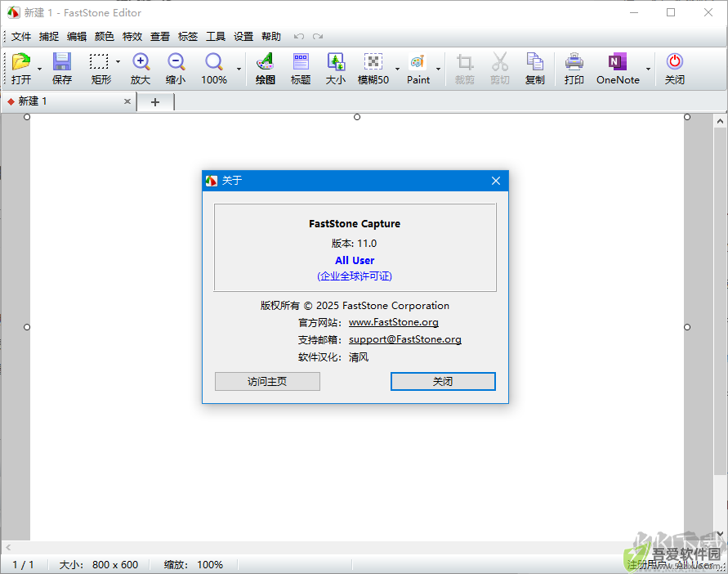
Task: Expand the zoom level dropdown arrow
Action: click(239, 69)
